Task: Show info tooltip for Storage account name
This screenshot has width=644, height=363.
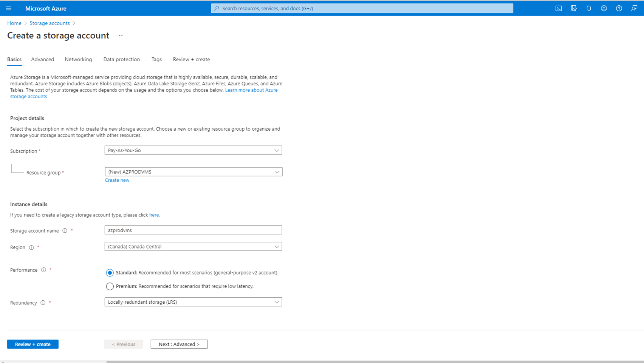Action: click(x=65, y=231)
